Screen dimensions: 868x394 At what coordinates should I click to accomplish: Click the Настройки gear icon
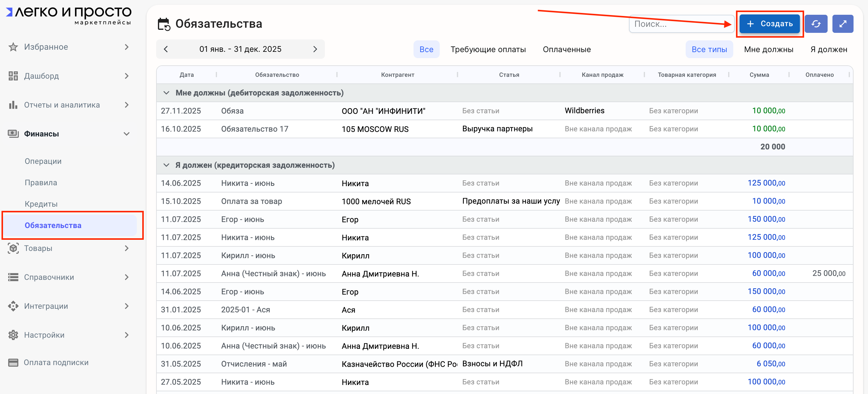[13, 335]
